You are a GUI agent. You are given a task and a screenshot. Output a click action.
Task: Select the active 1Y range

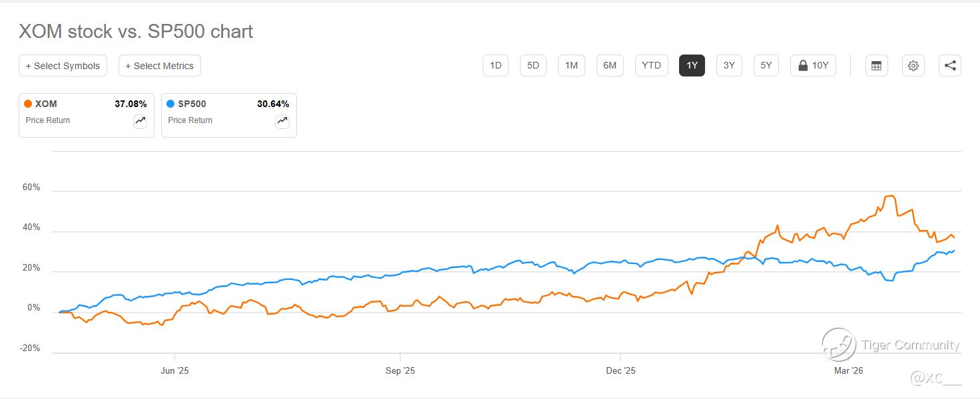pos(692,65)
